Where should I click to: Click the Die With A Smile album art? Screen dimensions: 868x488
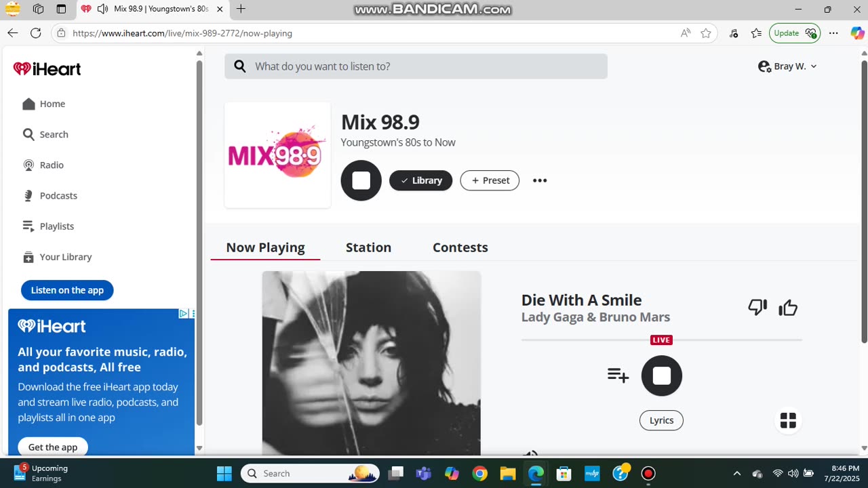(372, 363)
